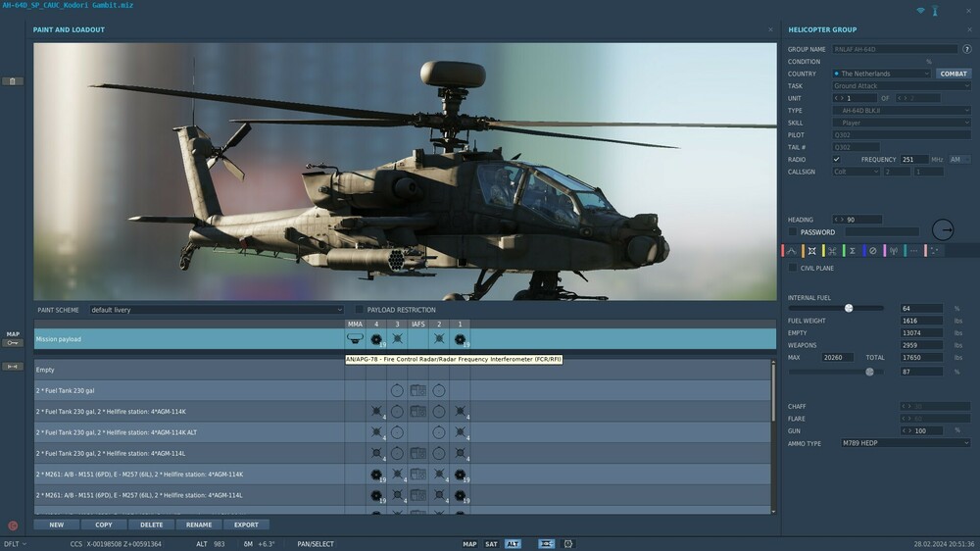Select fuel tanks with 4*AGM-114K ALT preset
This screenshot has height=551, width=980.
(x=403, y=432)
